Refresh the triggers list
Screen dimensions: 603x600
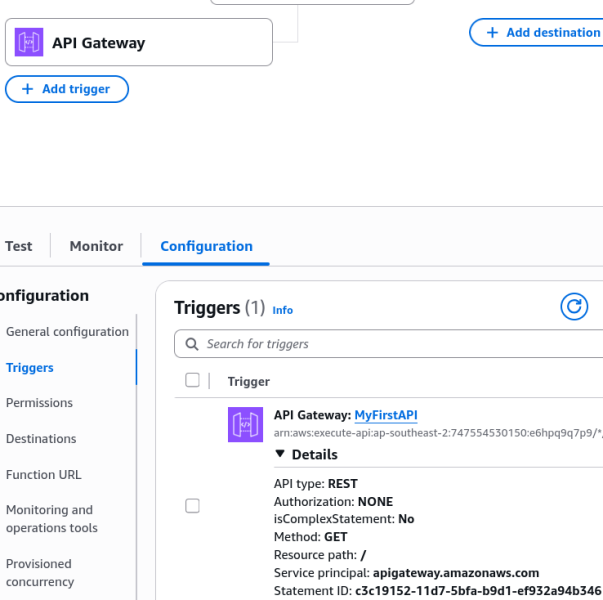point(574,307)
